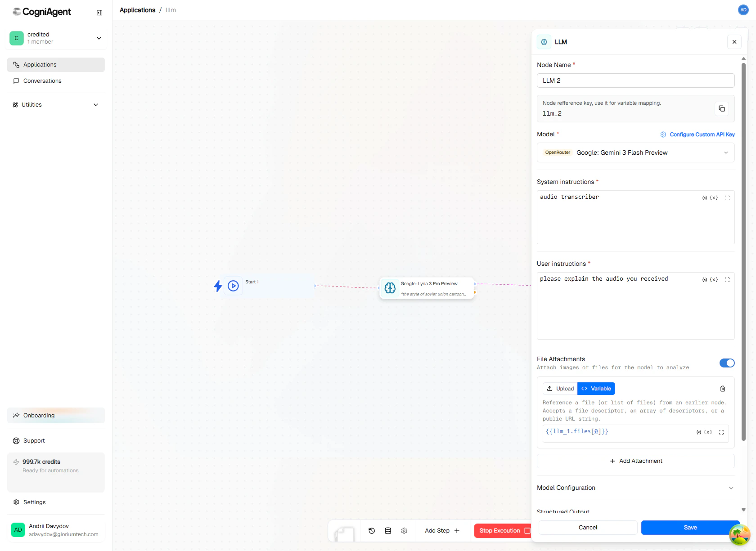756x551 pixels.
Task: Click the Cancel button
Action: pyautogui.click(x=588, y=528)
